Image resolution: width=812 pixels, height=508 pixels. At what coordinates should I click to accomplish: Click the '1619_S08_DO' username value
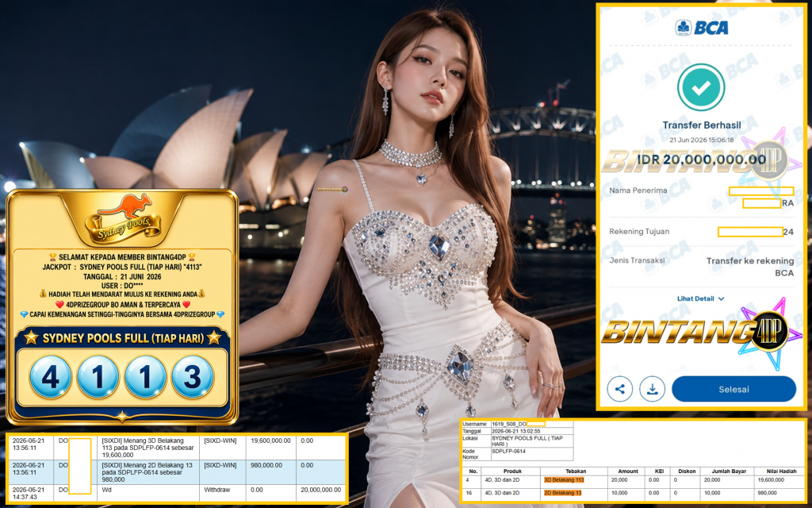(509, 425)
